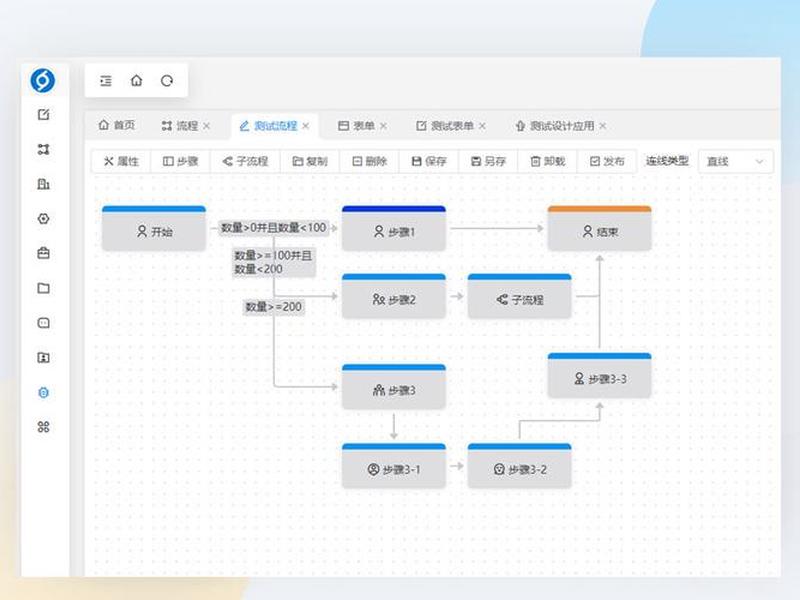Viewport: 800px width, 600px height.
Task: Click the 保存 toolbar button
Action: 429,161
